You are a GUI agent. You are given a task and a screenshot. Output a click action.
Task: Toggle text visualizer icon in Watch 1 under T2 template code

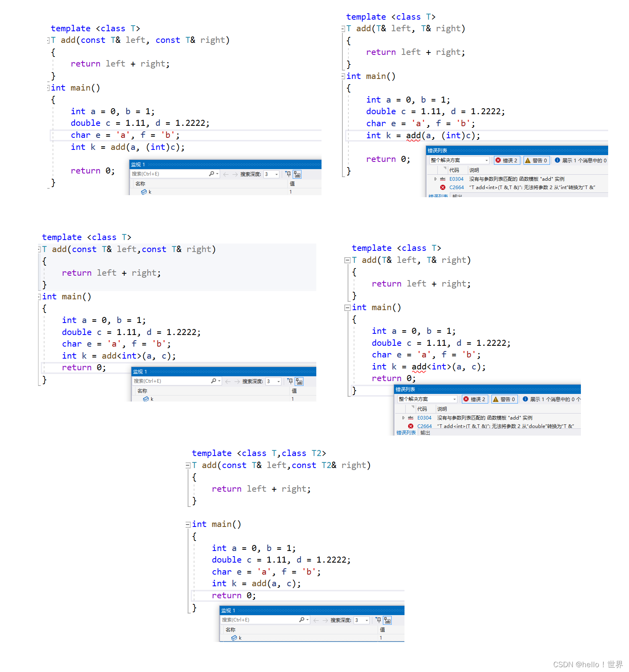coord(387,620)
